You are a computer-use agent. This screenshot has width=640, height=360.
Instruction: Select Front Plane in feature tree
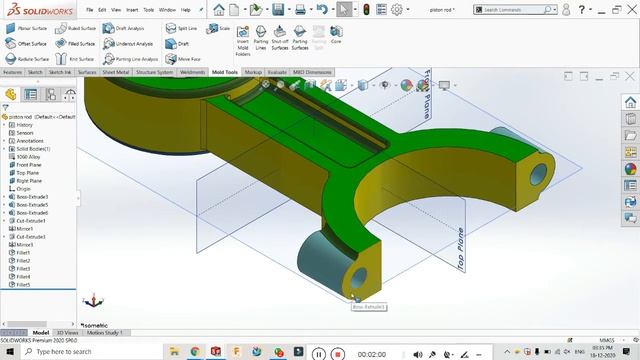(29, 165)
